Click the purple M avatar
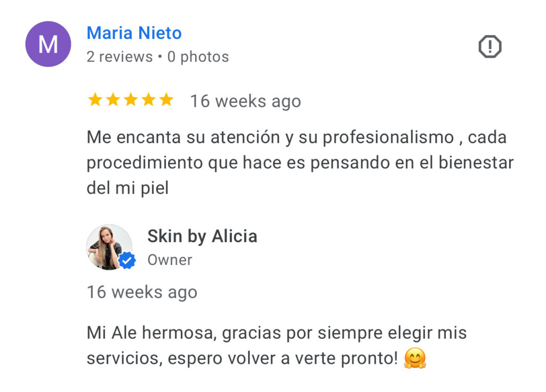 [48, 44]
